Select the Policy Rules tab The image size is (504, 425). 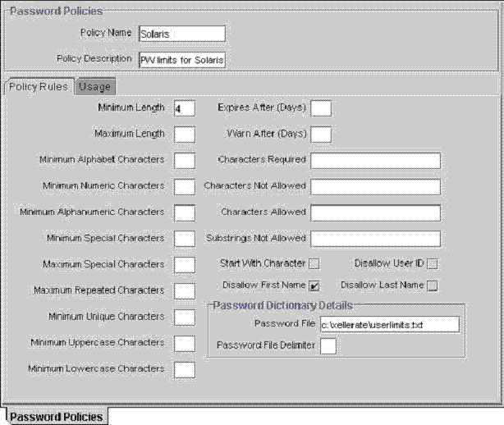(x=39, y=87)
